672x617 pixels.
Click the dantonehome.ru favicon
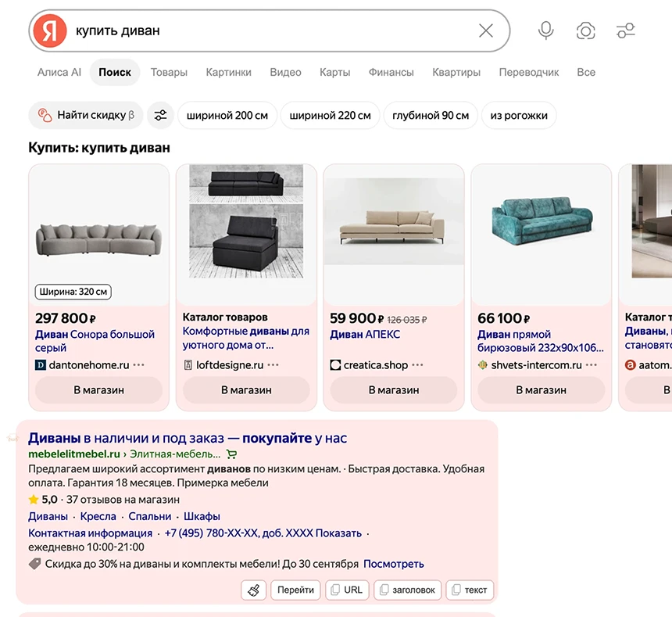[x=41, y=365]
